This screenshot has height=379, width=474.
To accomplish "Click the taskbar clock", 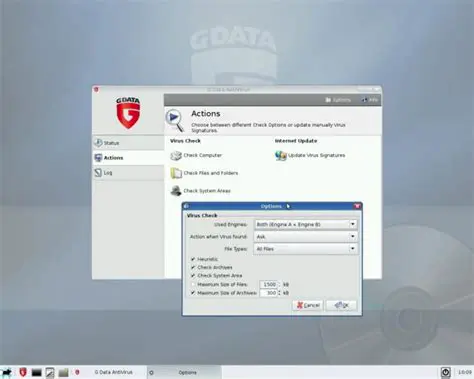I will click(465, 372).
